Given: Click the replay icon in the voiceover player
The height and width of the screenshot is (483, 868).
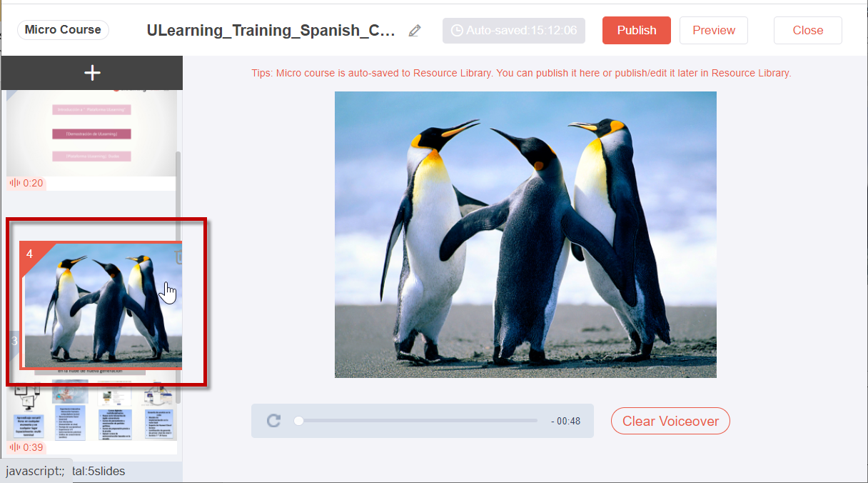Looking at the screenshot, I should click(x=273, y=421).
